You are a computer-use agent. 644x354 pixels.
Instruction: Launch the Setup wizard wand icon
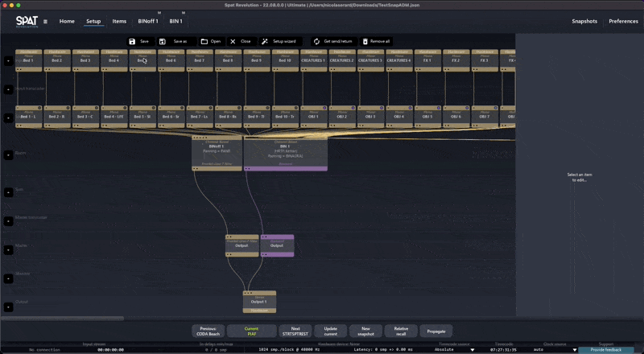click(265, 41)
